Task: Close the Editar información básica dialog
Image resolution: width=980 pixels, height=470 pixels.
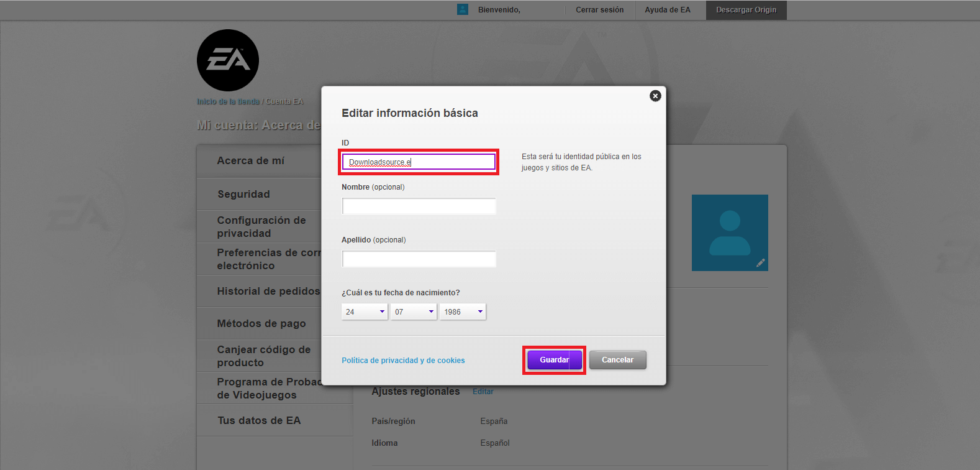Action: click(x=655, y=96)
